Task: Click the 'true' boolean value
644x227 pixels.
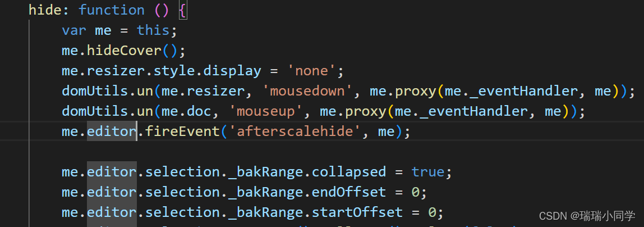Action: pos(428,171)
